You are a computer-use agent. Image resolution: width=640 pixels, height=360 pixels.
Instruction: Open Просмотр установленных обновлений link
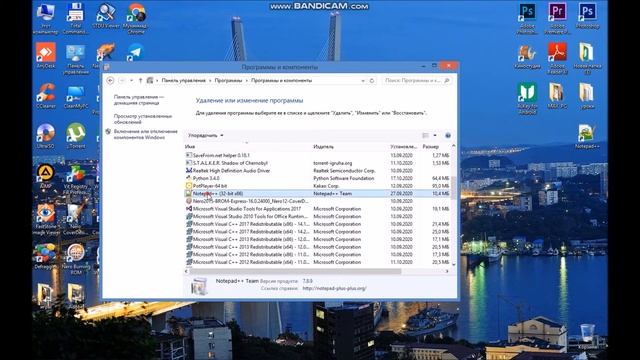(x=143, y=119)
